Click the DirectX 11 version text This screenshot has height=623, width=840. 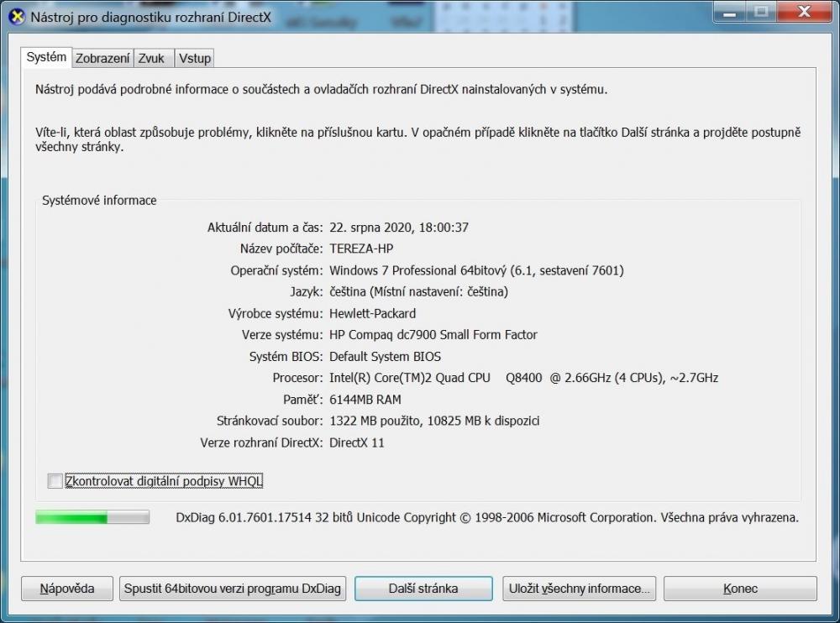coord(357,442)
